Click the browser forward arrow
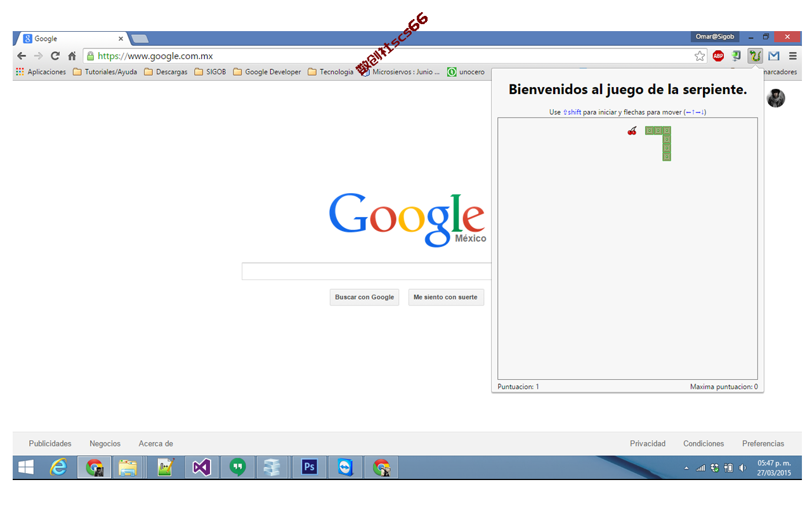This screenshot has height=508, width=812. pos(38,56)
